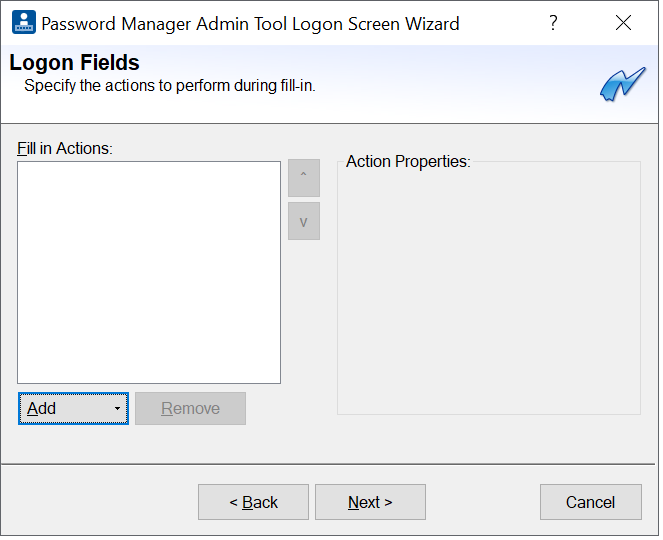Go to the previous step with Back
This screenshot has height=540, width=663.
tap(253, 502)
